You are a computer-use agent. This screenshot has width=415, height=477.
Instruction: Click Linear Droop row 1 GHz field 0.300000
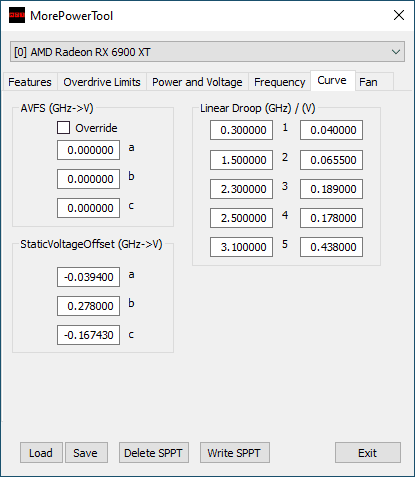[241, 130]
